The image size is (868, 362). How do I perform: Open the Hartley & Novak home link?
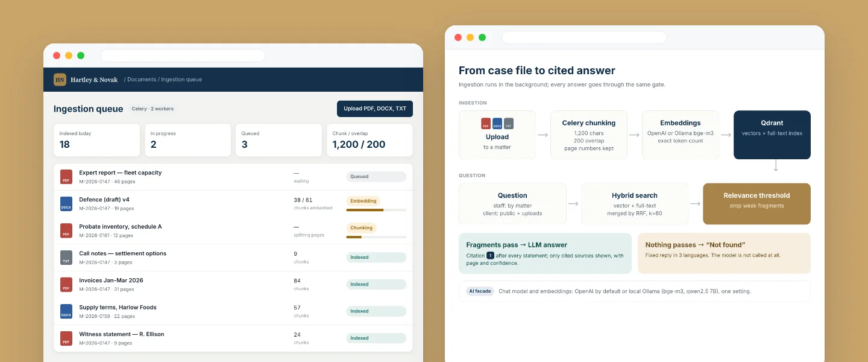coord(94,80)
